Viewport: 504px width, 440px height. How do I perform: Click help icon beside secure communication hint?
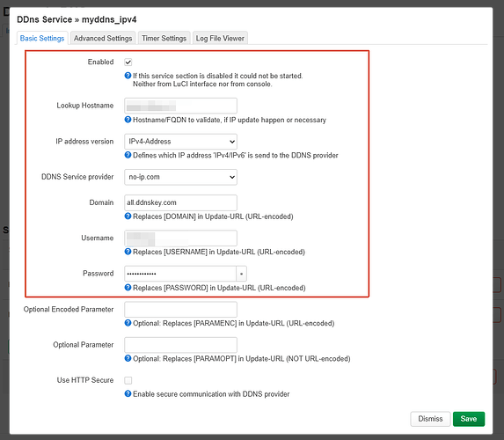tap(128, 393)
